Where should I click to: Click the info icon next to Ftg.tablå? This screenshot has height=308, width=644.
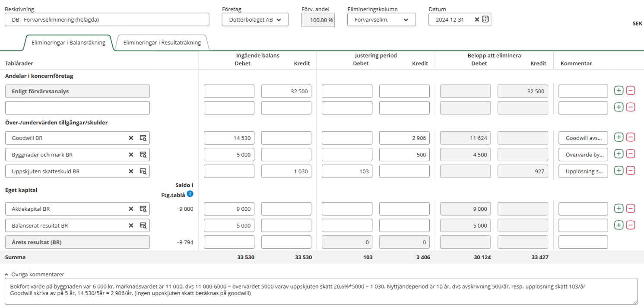190,194
